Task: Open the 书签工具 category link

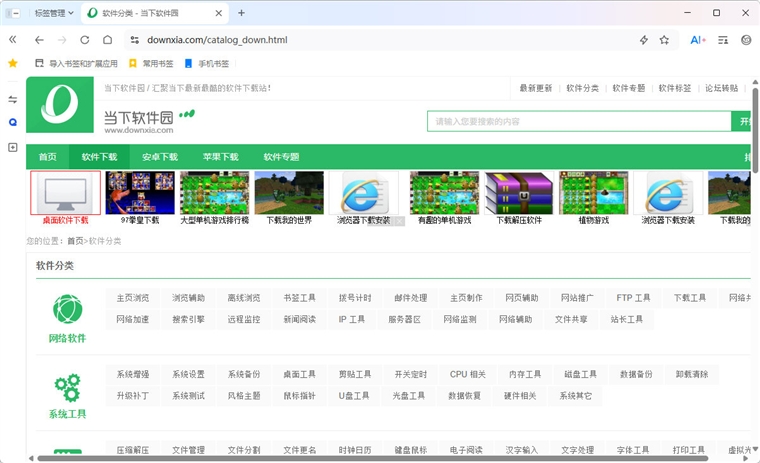Action: pyautogui.click(x=300, y=298)
